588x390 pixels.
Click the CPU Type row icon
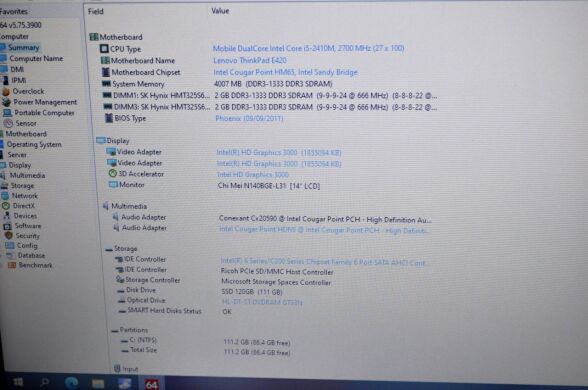pyautogui.click(x=104, y=49)
